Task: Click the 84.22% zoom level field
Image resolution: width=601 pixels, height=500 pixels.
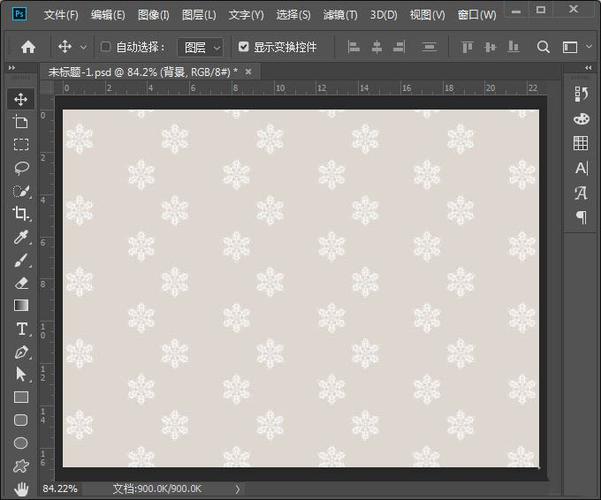Action: point(60,488)
